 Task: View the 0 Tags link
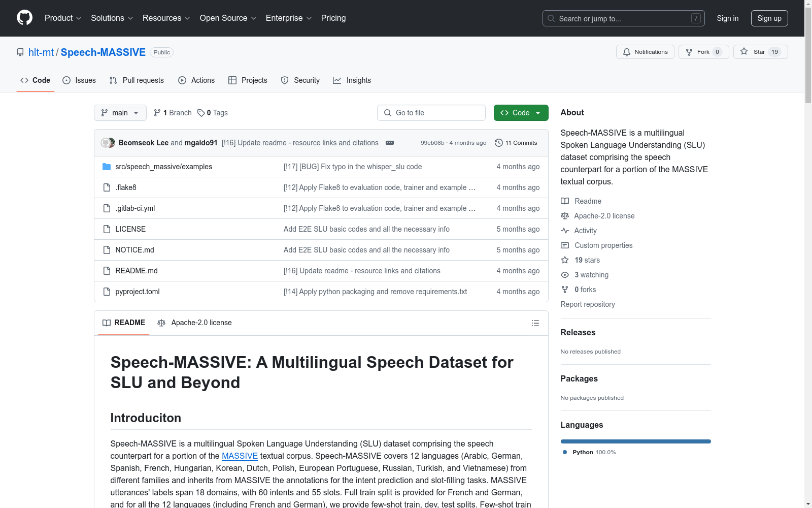point(213,113)
